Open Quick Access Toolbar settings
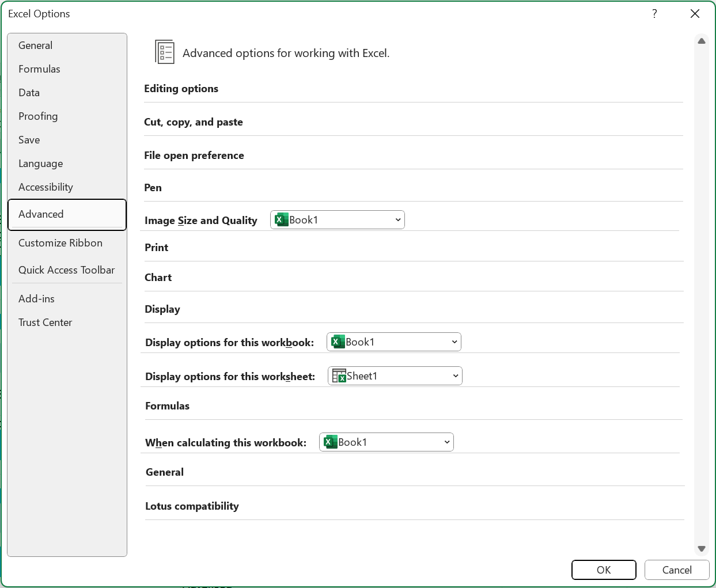Viewport: 716px width, 588px height. tap(66, 270)
